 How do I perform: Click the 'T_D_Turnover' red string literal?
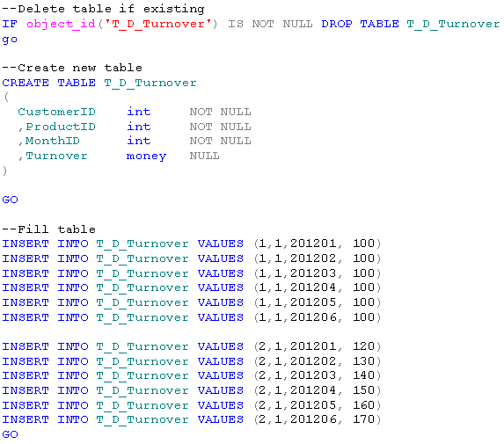158,24
